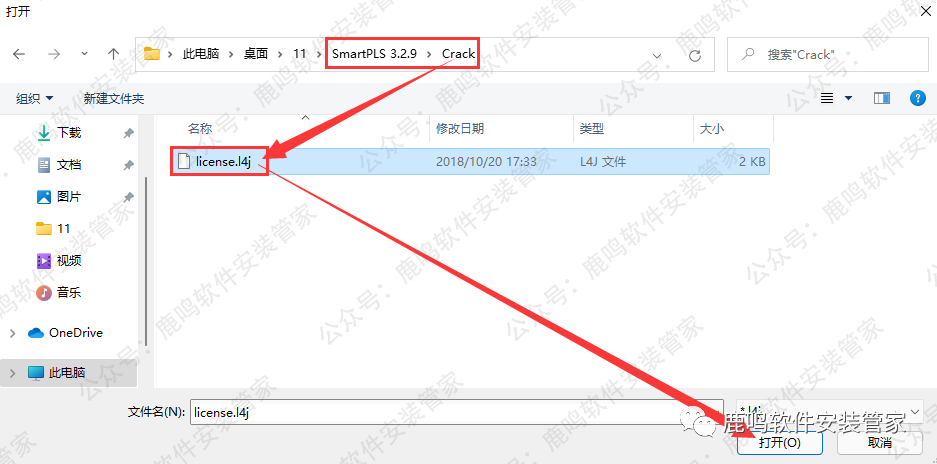937x464 pixels.
Task: Expand the 此电脑 tree node
Action: point(13,373)
